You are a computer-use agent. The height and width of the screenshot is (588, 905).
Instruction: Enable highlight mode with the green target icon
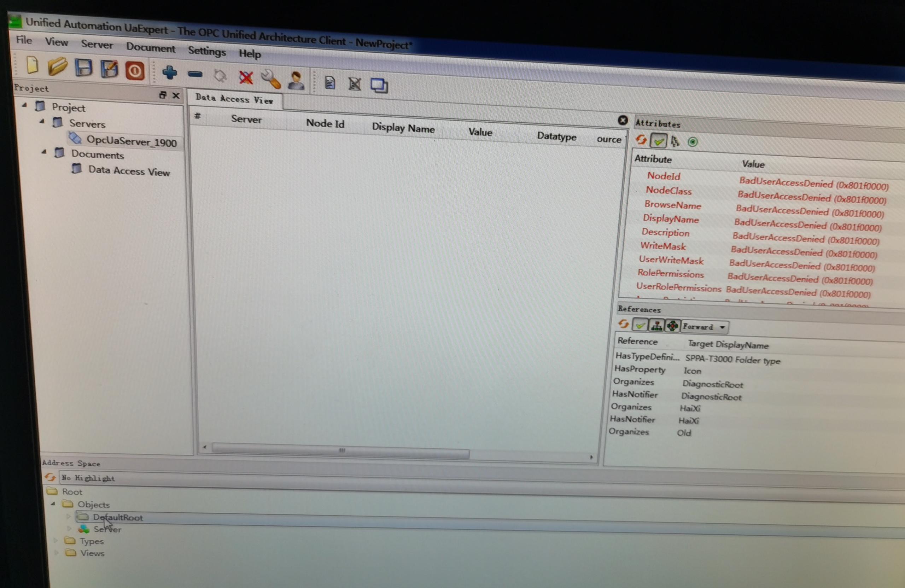tap(693, 142)
